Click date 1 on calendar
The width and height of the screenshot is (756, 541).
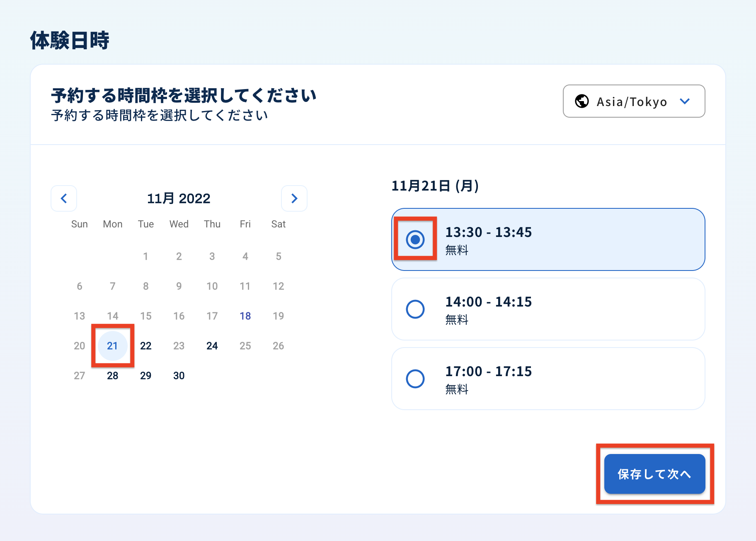point(146,256)
